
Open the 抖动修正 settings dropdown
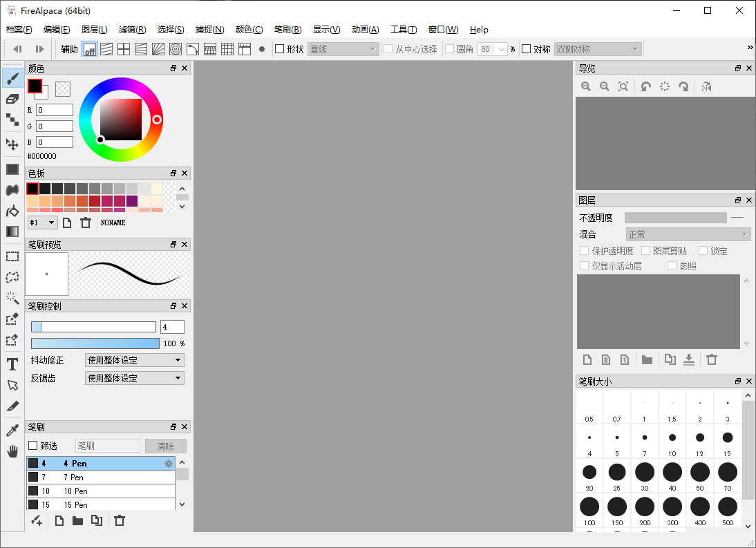(x=134, y=359)
